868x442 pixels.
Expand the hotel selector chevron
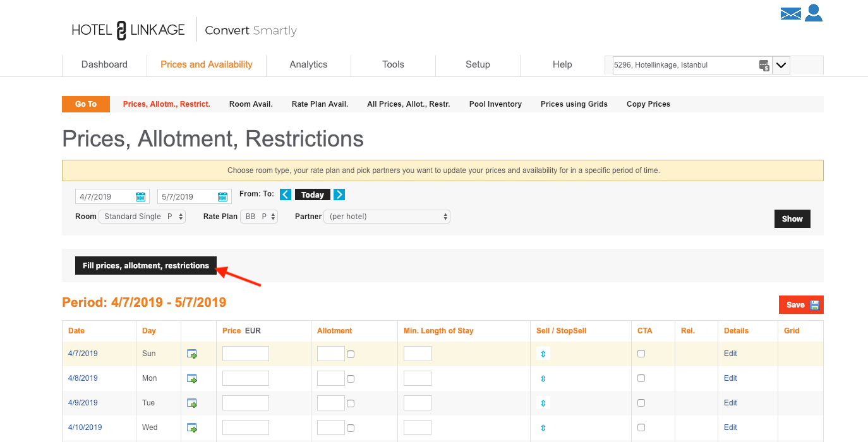pyautogui.click(x=781, y=65)
